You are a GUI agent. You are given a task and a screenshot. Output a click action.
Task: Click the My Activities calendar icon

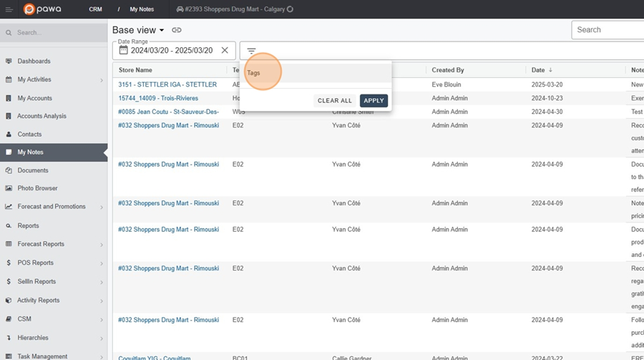click(x=9, y=79)
